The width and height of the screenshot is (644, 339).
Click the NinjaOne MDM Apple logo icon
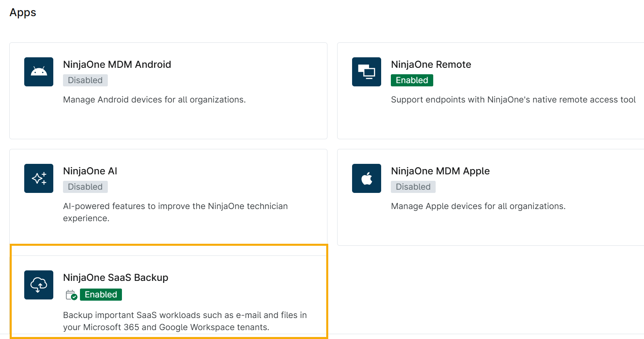pyautogui.click(x=366, y=178)
